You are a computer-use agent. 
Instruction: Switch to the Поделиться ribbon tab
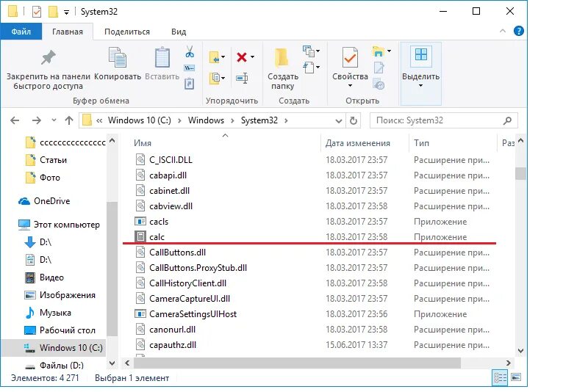click(x=126, y=32)
